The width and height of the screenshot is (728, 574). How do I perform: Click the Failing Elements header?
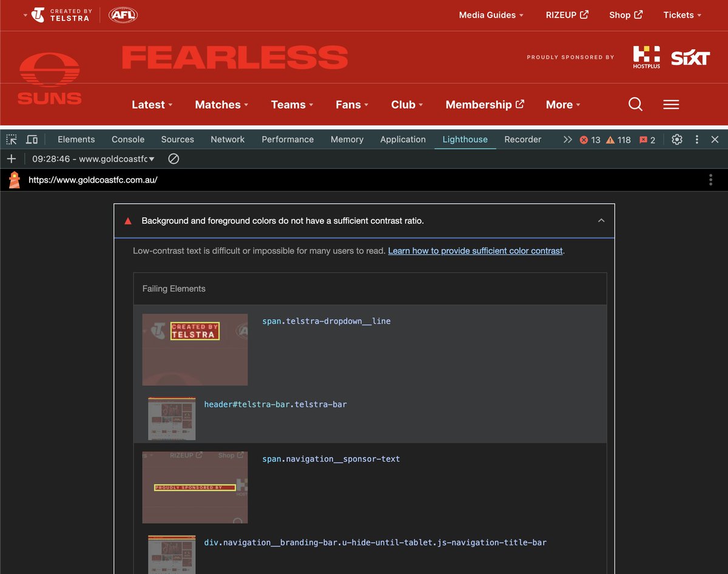click(x=174, y=289)
